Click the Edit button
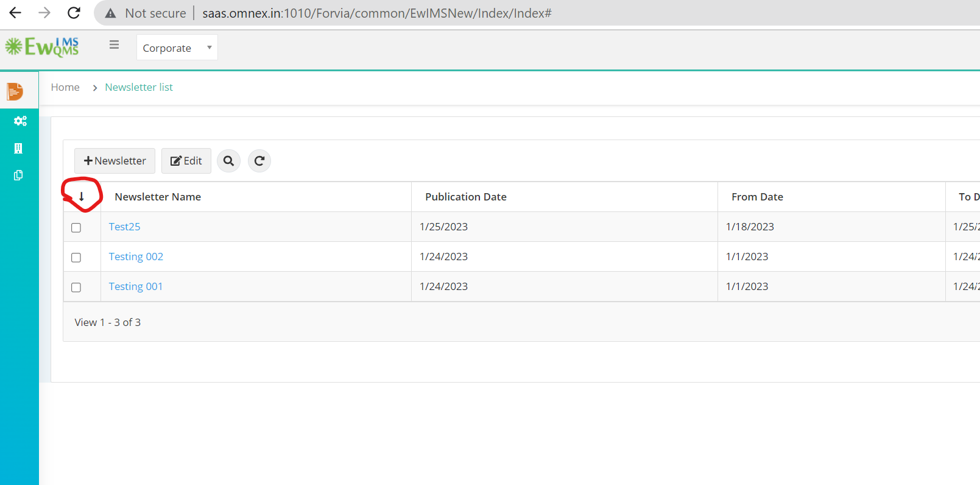This screenshot has height=485, width=980. tap(186, 161)
